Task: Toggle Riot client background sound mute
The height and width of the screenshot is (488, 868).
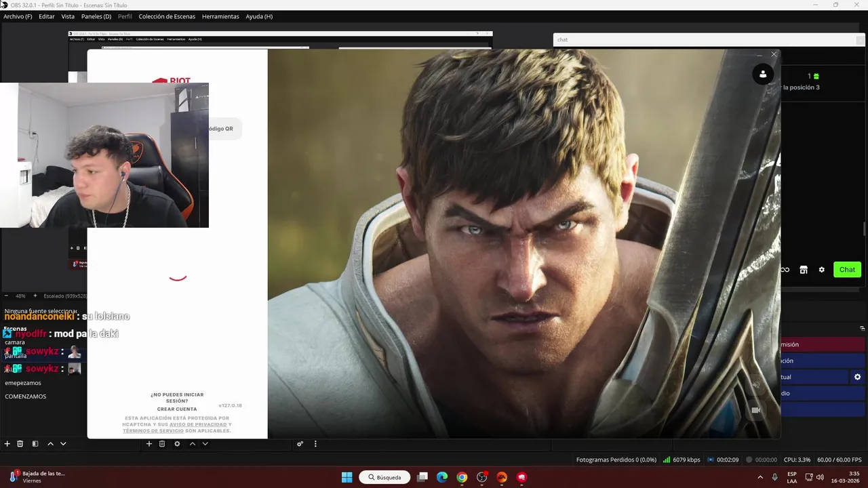Action: click(755, 385)
